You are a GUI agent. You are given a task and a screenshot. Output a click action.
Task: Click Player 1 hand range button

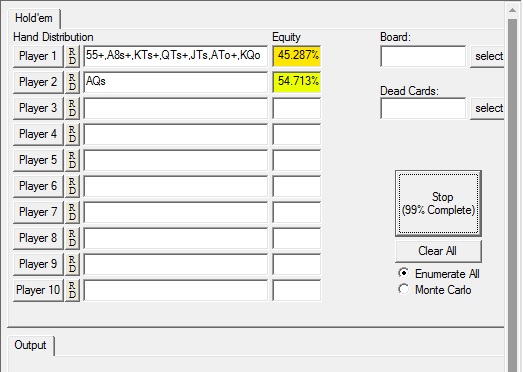(38, 56)
